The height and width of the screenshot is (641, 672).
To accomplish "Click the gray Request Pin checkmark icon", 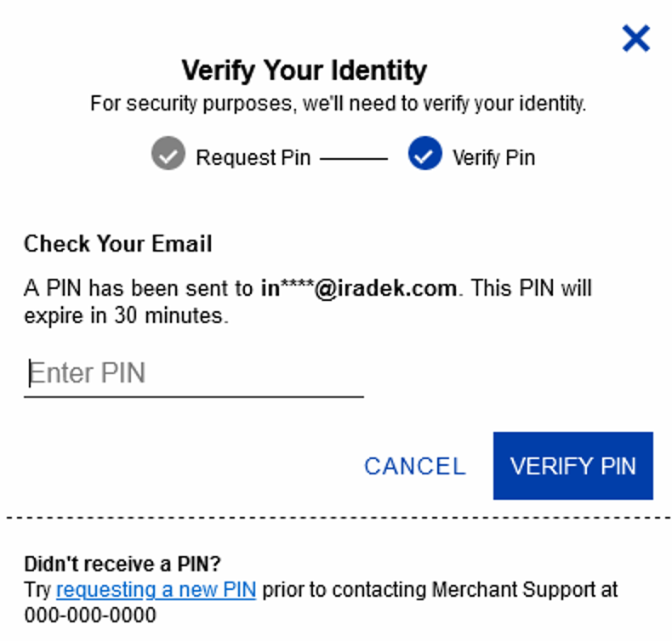I will click(x=168, y=153).
